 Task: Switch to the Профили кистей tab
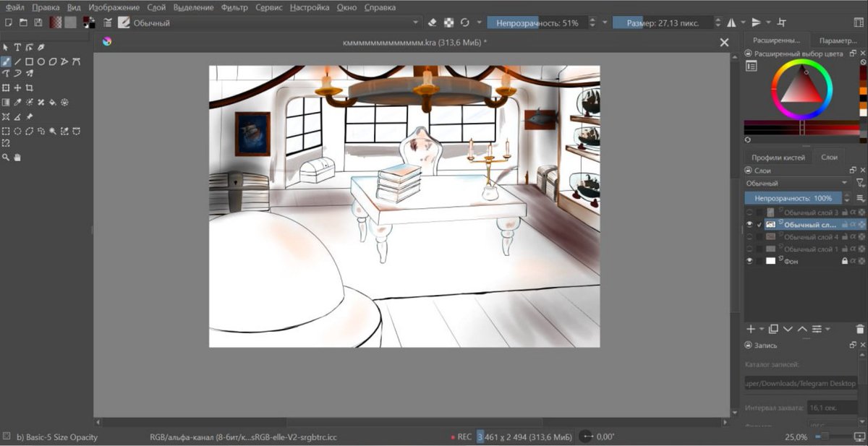(x=778, y=157)
